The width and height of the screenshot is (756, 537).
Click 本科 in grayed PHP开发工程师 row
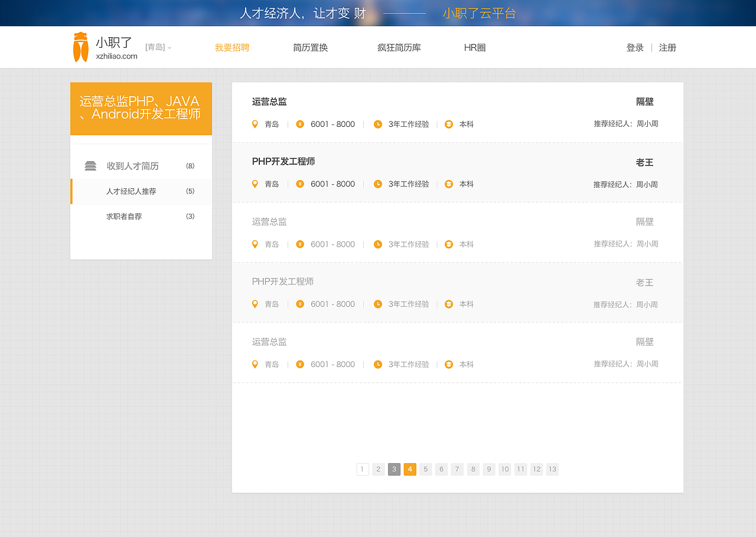click(x=467, y=304)
